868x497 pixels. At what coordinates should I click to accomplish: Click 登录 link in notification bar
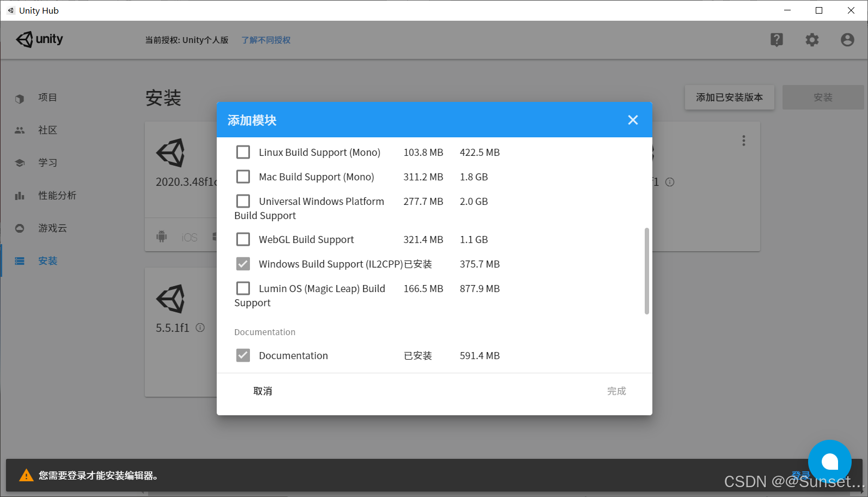(800, 475)
